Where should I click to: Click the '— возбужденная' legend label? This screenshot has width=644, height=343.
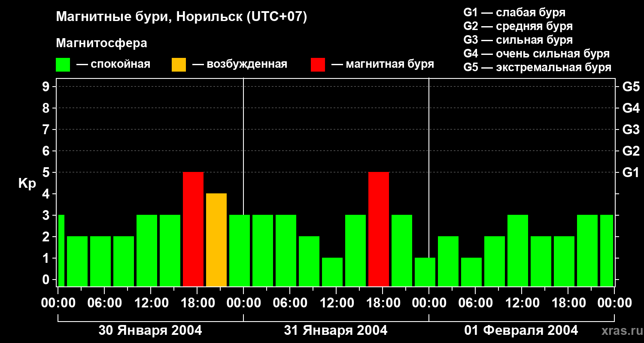[240, 64]
